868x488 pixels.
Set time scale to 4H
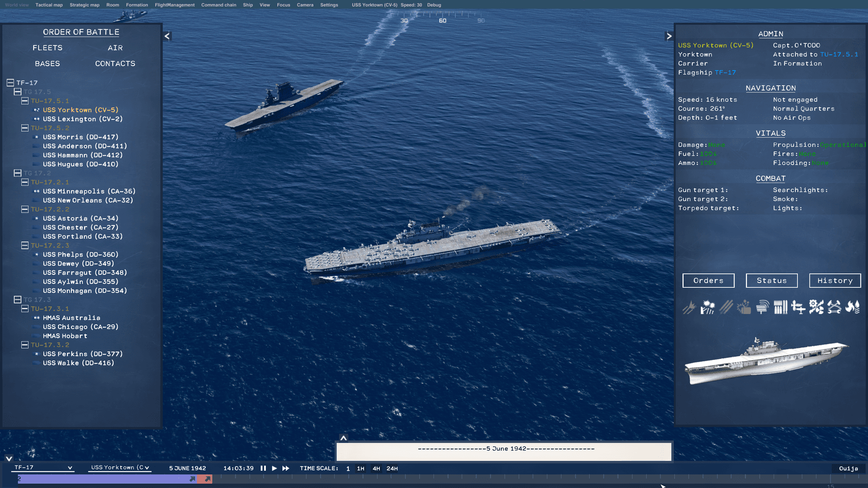376,468
